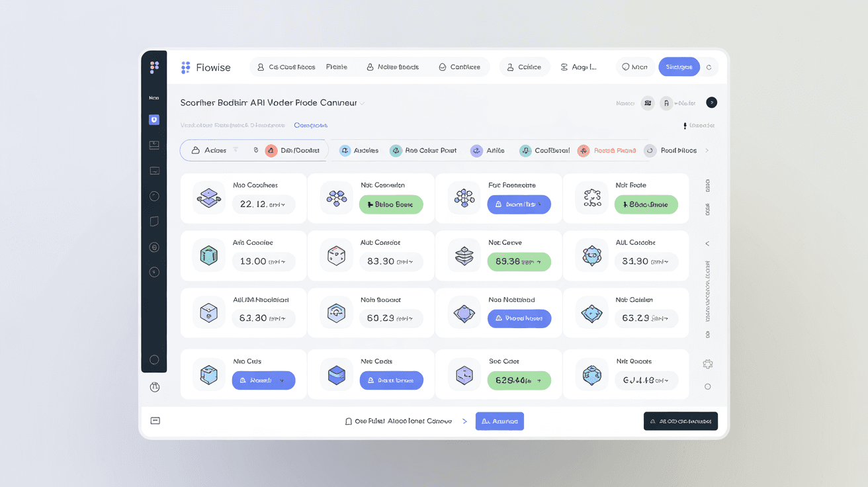Open the first top nav item with person icon
868x487 pixels.
coord(286,67)
